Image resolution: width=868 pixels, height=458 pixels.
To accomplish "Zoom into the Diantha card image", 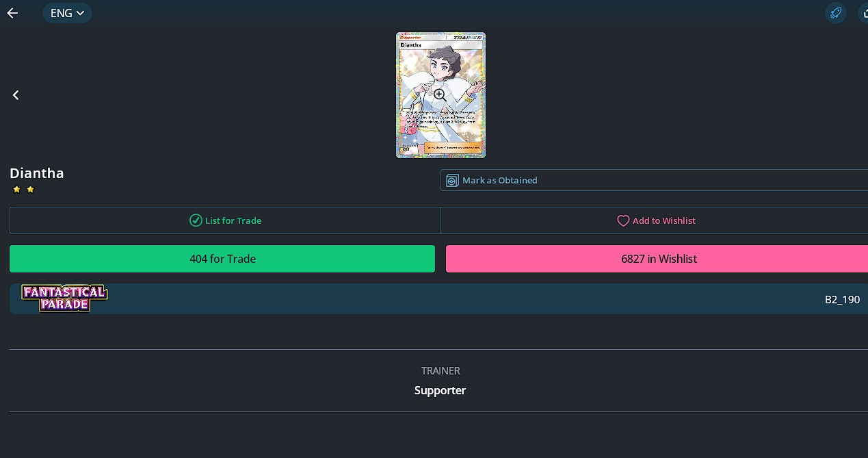I will (x=440, y=95).
